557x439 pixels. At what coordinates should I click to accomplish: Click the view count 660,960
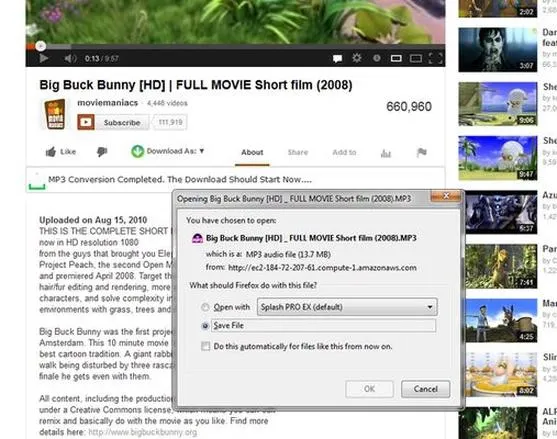(409, 107)
